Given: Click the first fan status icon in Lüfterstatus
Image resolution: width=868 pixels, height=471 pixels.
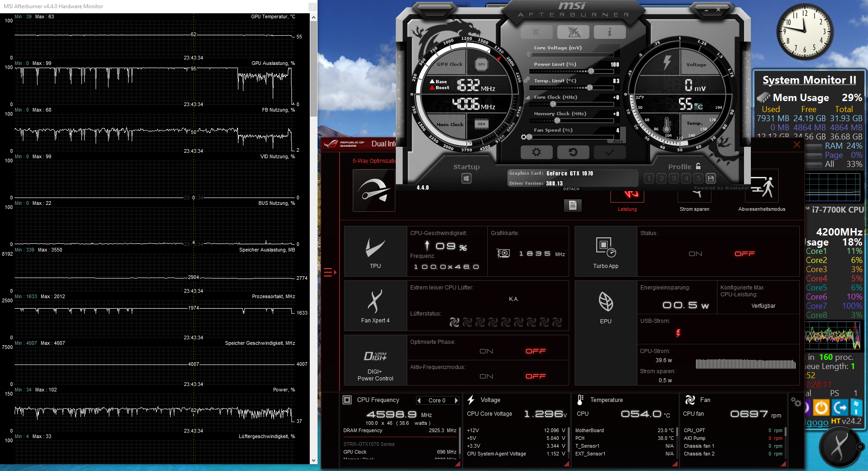Looking at the screenshot, I should pyautogui.click(x=454, y=322).
